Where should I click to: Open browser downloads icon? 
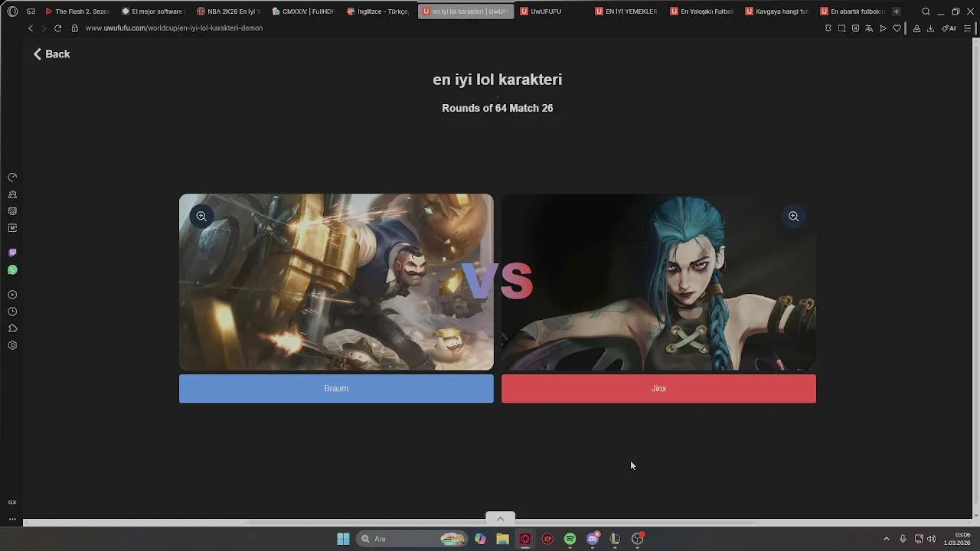(x=930, y=28)
